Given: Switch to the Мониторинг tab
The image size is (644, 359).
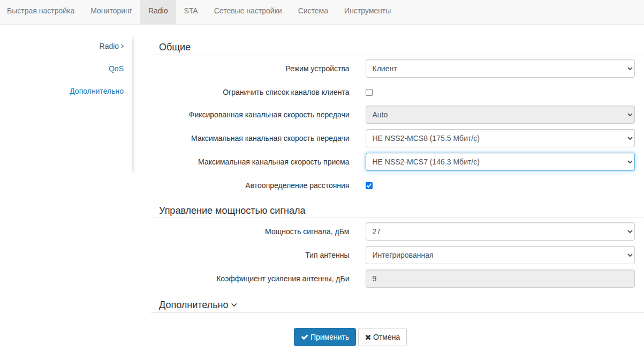Looking at the screenshot, I should coord(111,11).
